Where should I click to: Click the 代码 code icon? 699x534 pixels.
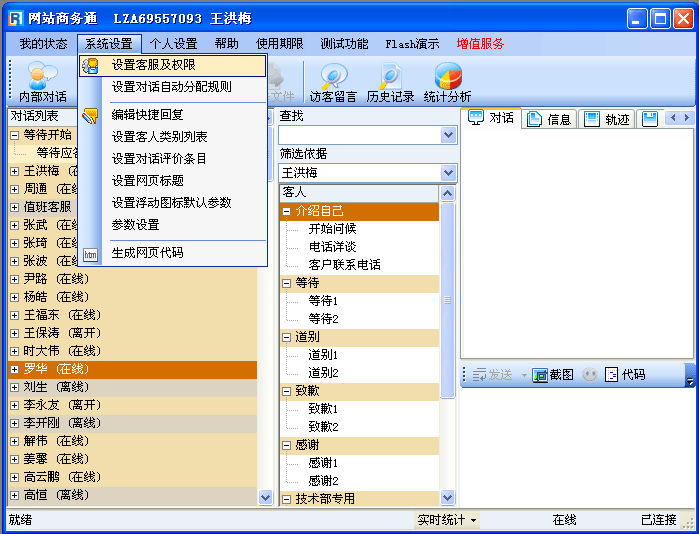tap(625, 375)
